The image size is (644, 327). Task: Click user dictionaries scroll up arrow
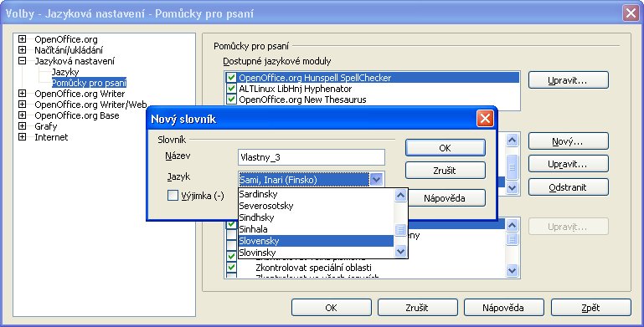[x=512, y=141]
